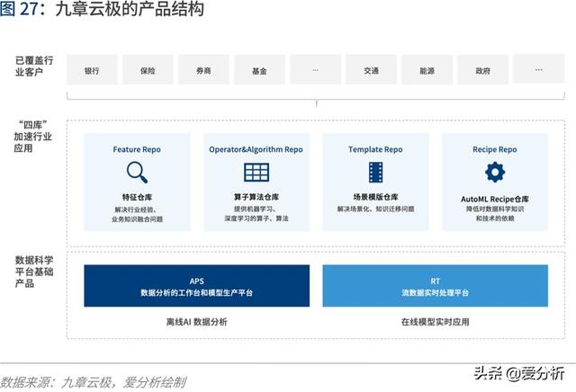Click the 数据科学平台基础产品 row label
The height and width of the screenshot is (392, 576).
coord(34,272)
